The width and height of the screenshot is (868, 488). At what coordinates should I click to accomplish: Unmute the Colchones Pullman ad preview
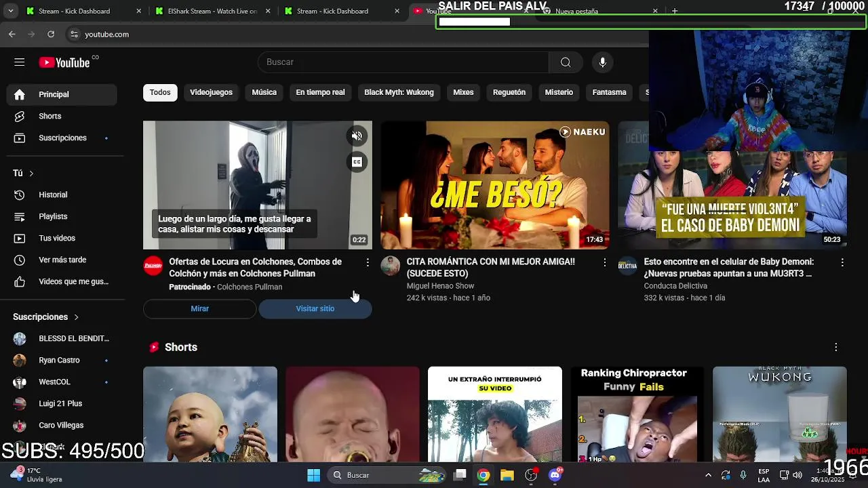coord(357,136)
